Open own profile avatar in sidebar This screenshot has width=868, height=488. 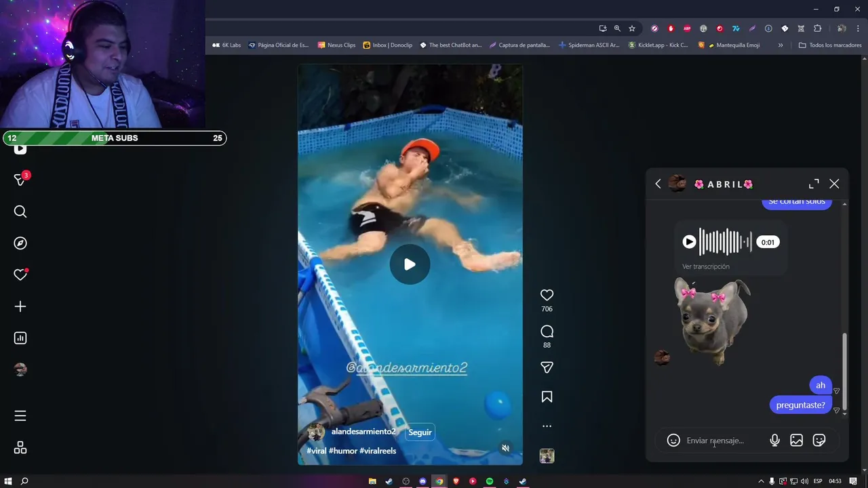coord(20,369)
